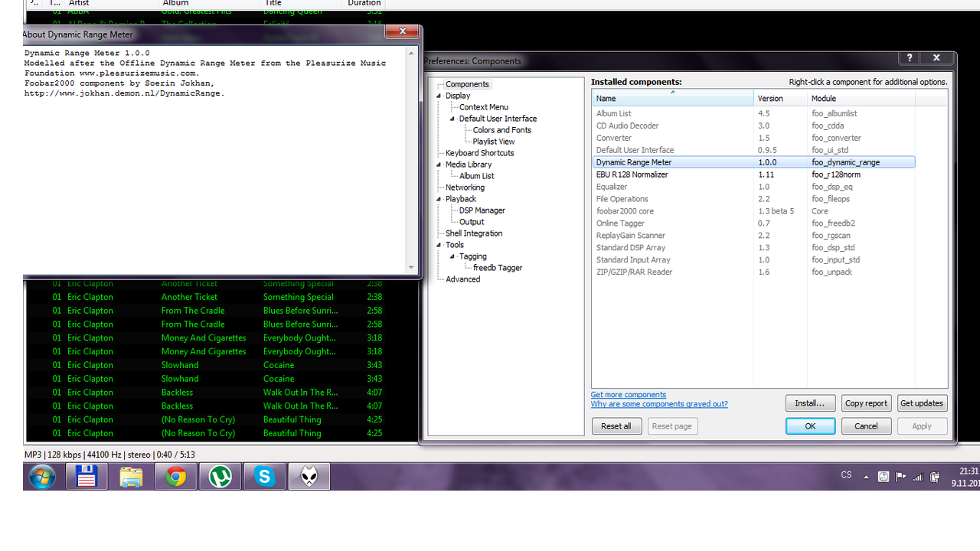Open Windows Explorer from the taskbar
This screenshot has width=980, height=551.
[x=131, y=477]
